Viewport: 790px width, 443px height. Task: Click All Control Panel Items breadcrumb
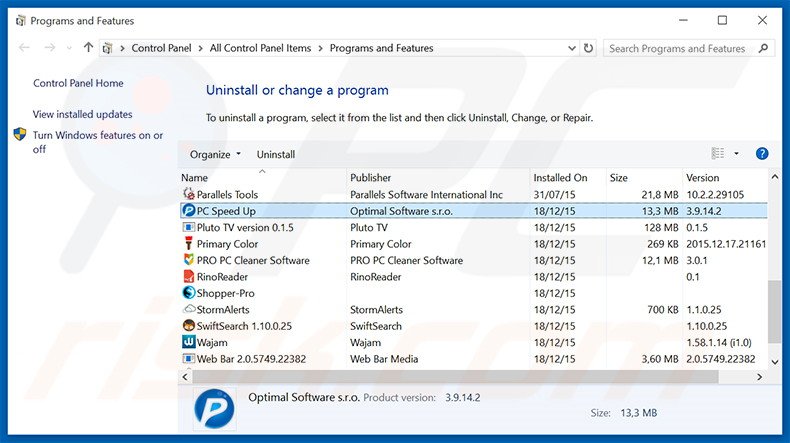pyautogui.click(x=260, y=48)
